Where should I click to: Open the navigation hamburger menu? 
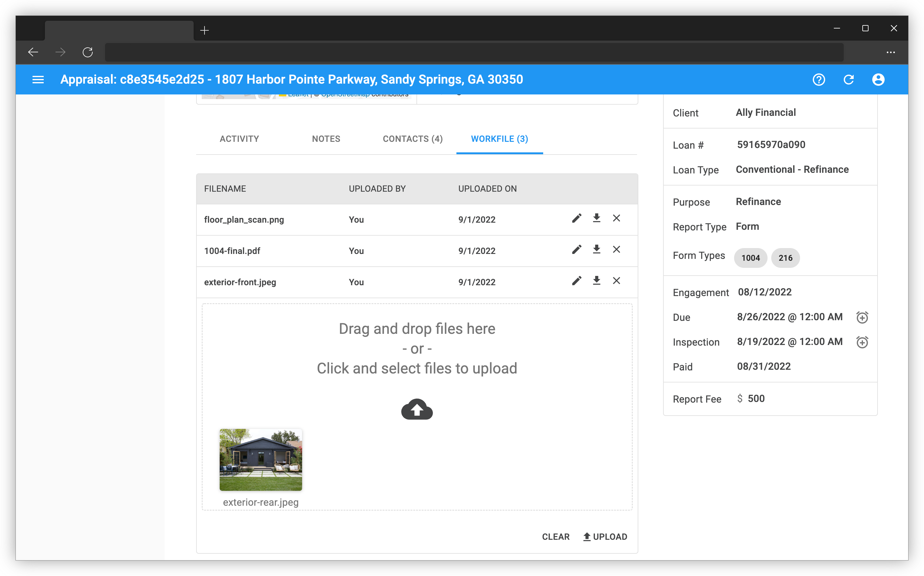[38, 80]
